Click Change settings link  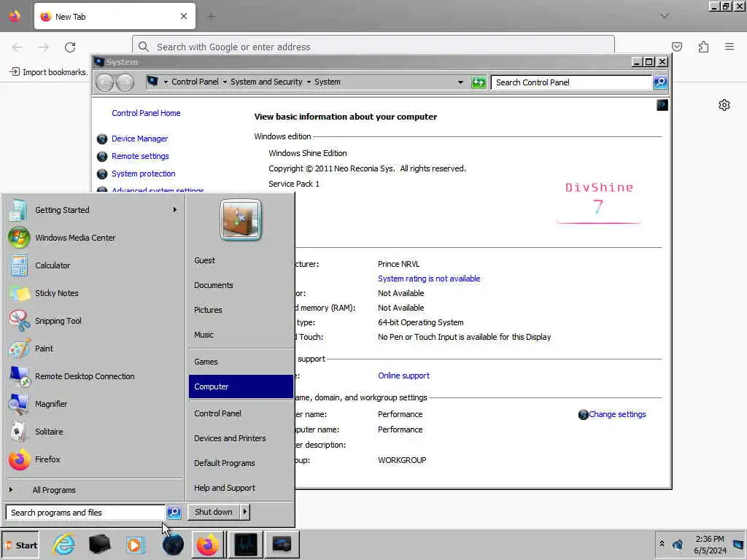[x=617, y=414]
